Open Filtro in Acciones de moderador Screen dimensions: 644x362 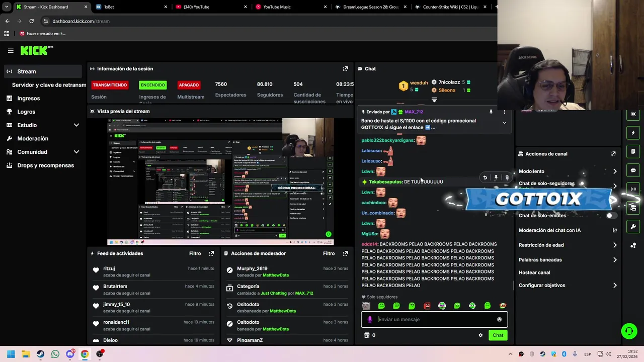click(x=329, y=253)
